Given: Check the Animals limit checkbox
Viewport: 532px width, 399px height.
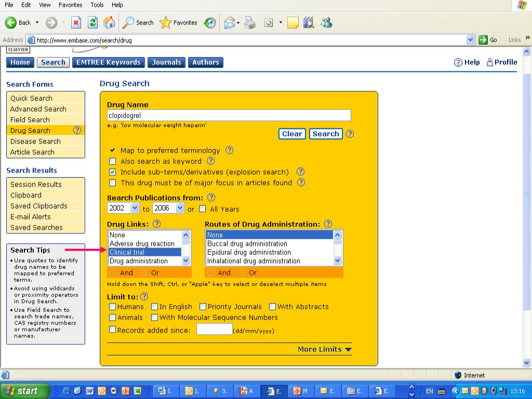Looking at the screenshot, I should tap(112, 317).
